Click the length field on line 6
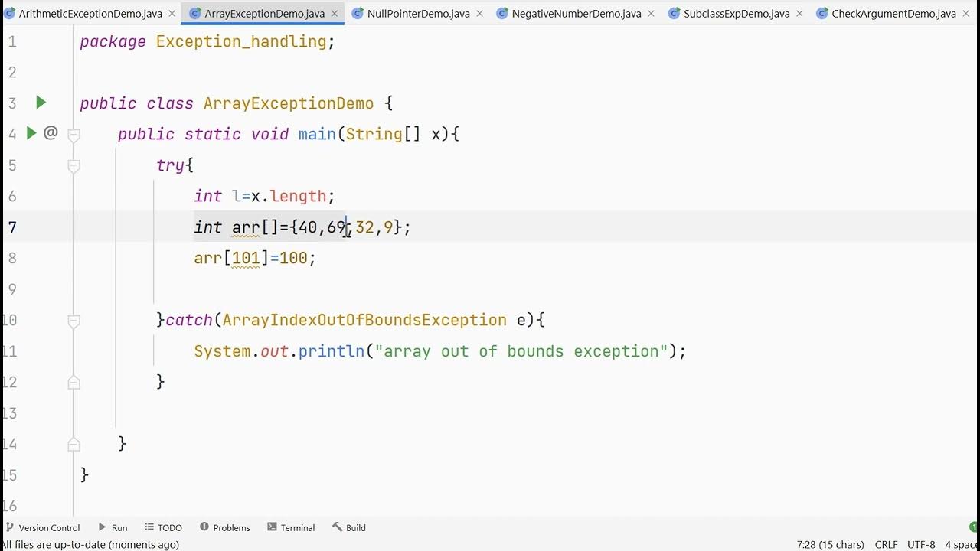The width and height of the screenshot is (980, 551). pyautogui.click(x=298, y=196)
